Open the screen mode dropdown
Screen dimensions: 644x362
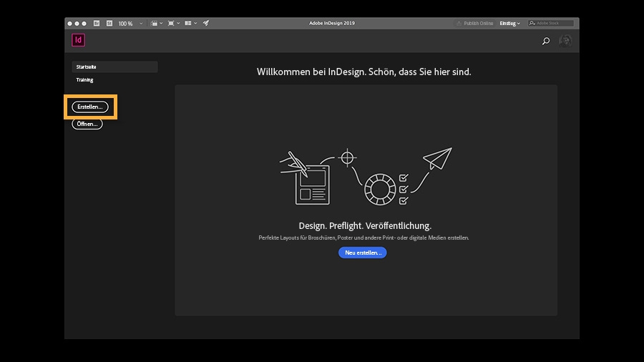(x=174, y=24)
